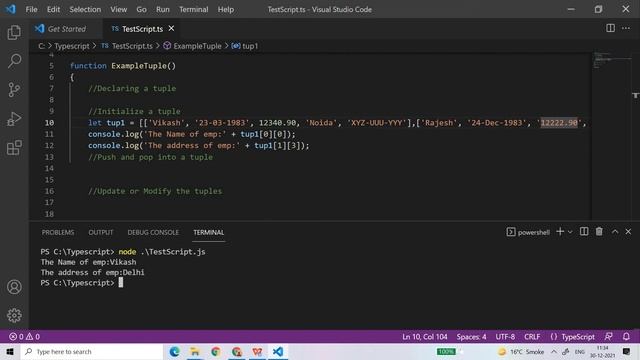Split the terminal pane
The width and height of the screenshot is (640, 360).
coord(584,231)
